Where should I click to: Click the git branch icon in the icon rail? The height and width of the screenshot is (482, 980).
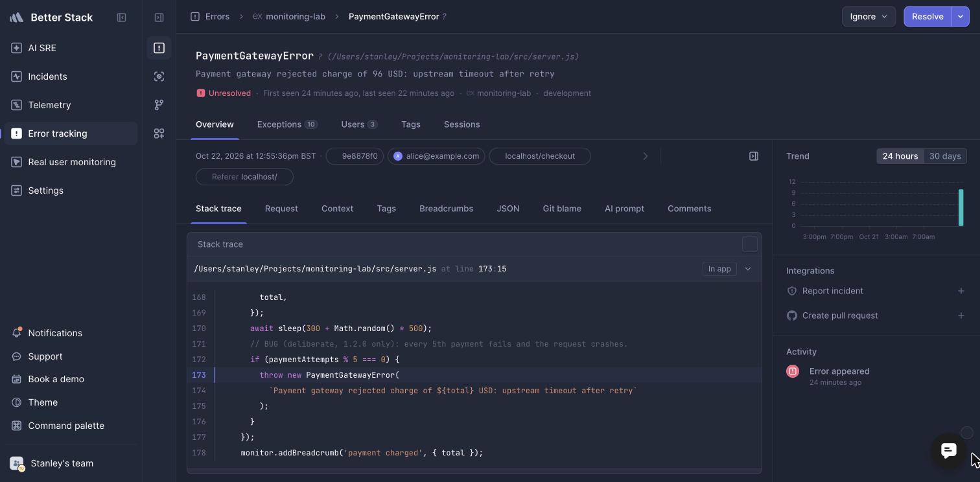[x=159, y=105]
